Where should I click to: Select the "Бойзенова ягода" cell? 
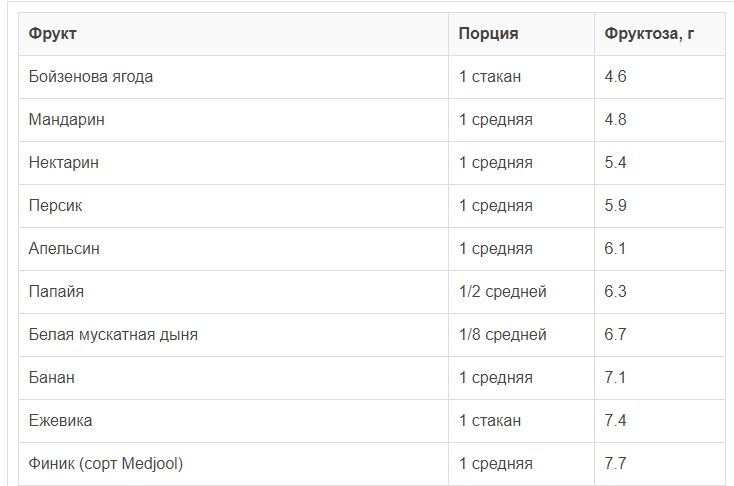tap(91, 77)
